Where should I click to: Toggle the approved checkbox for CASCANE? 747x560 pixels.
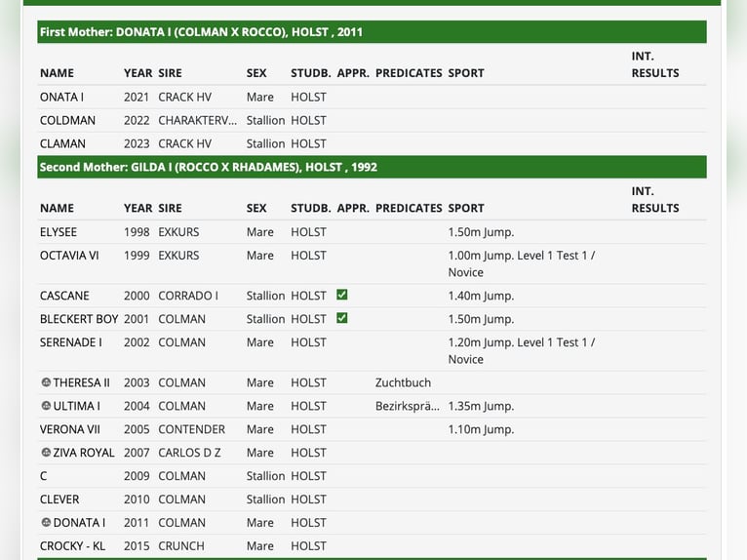[342, 295]
